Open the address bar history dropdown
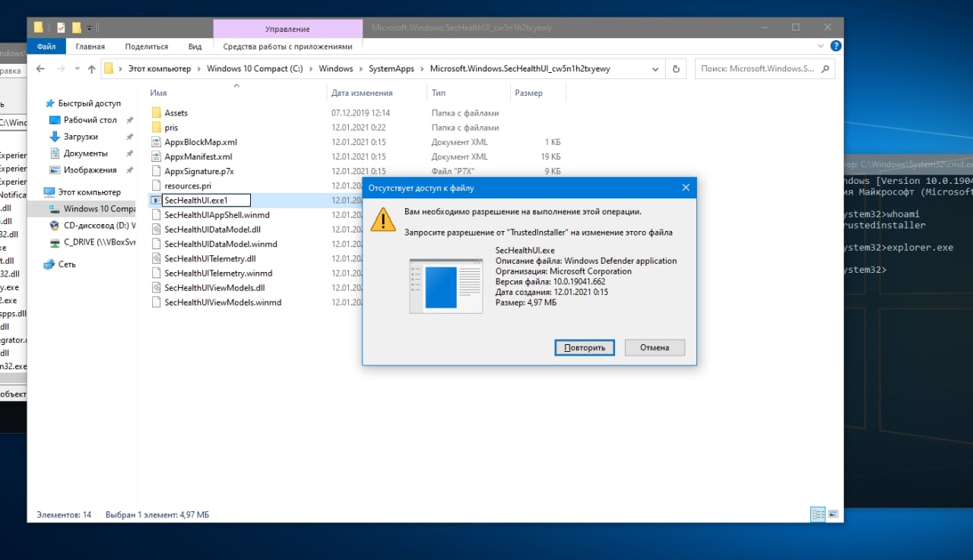The image size is (973, 560). 655,68
